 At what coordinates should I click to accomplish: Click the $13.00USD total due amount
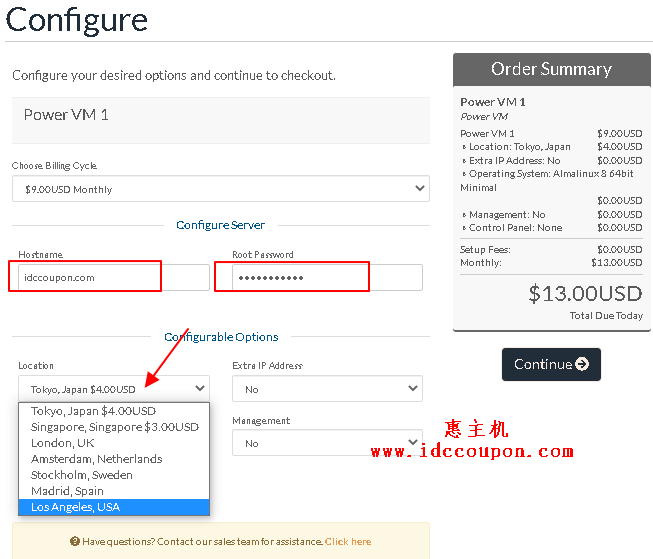tap(585, 293)
